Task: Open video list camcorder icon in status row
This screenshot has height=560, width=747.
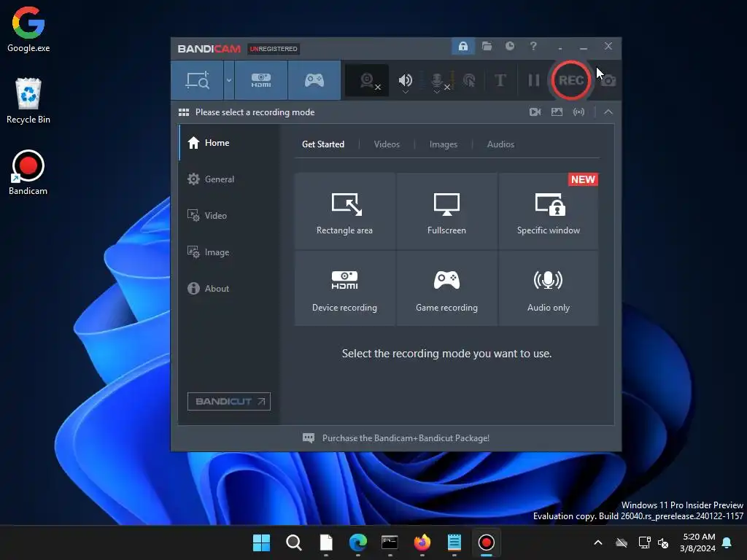Action: [x=535, y=112]
